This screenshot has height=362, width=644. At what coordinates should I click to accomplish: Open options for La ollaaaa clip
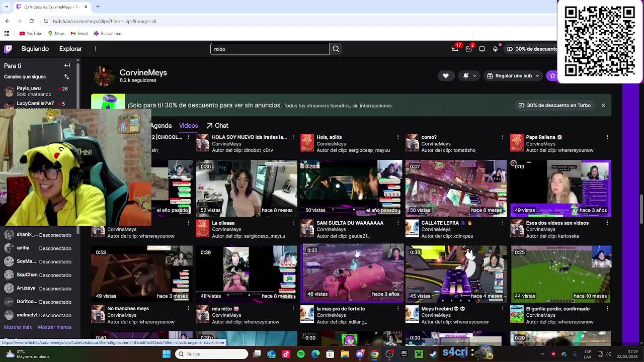293,223
